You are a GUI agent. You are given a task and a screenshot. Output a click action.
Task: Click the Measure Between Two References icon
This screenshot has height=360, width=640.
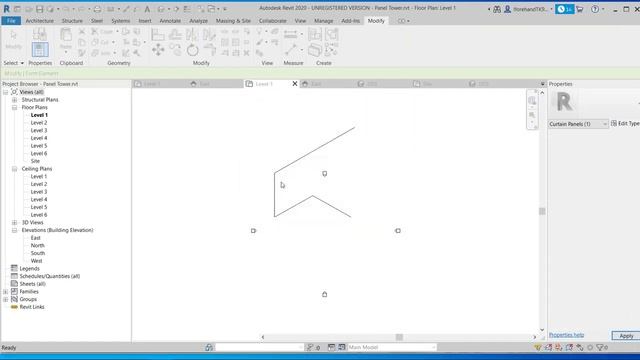click(x=291, y=50)
